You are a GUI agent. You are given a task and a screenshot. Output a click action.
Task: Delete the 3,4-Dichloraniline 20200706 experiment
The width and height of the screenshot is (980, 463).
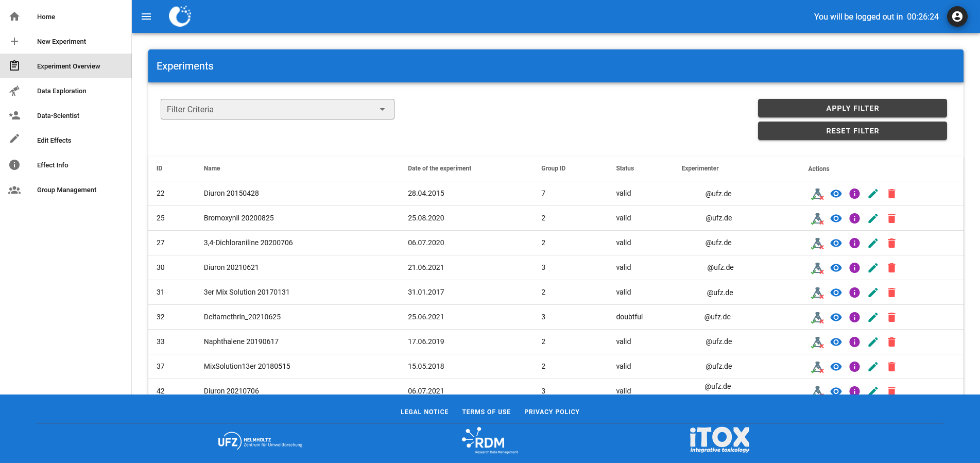coord(891,243)
